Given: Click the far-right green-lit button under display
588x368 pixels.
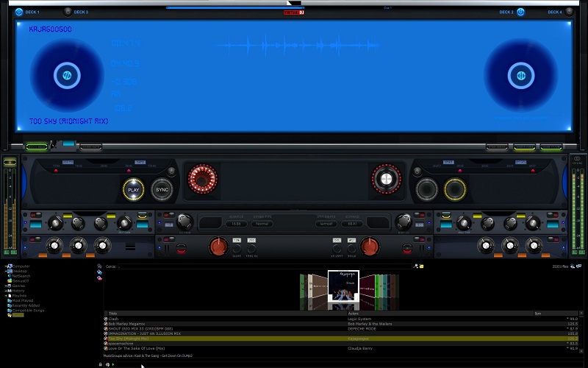Looking at the screenshot, I should pos(551,146).
